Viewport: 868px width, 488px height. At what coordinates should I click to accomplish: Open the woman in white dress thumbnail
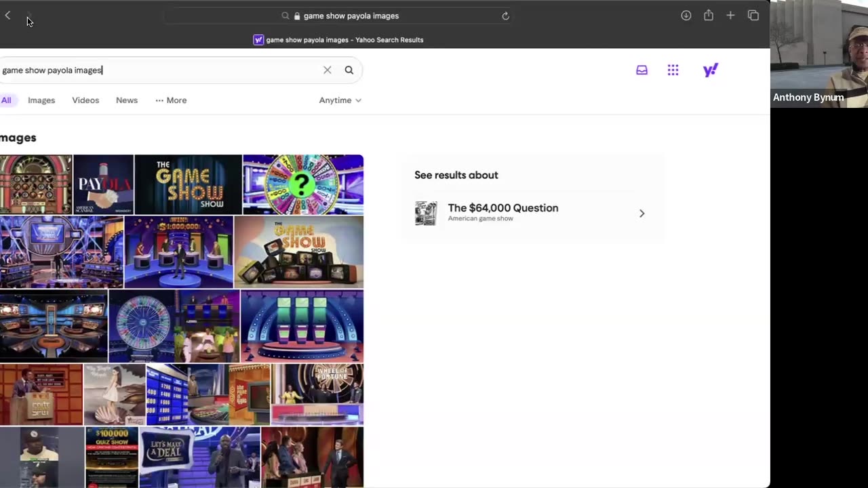[x=115, y=394]
